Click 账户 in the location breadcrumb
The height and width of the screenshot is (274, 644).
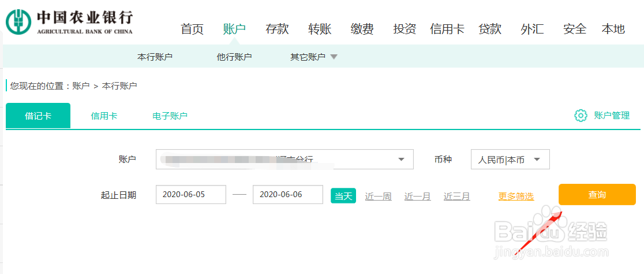81,86
